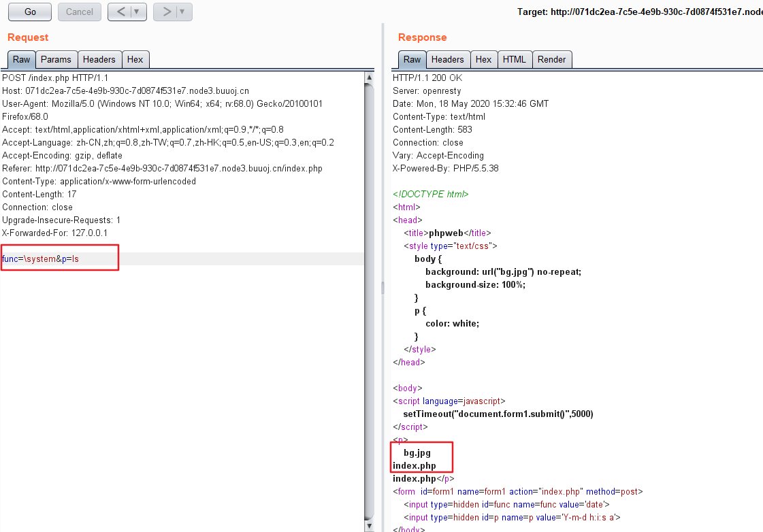Click the Accept-Language header line
Image resolution: width=763 pixels, height=532 pixels.
[168, 142]
